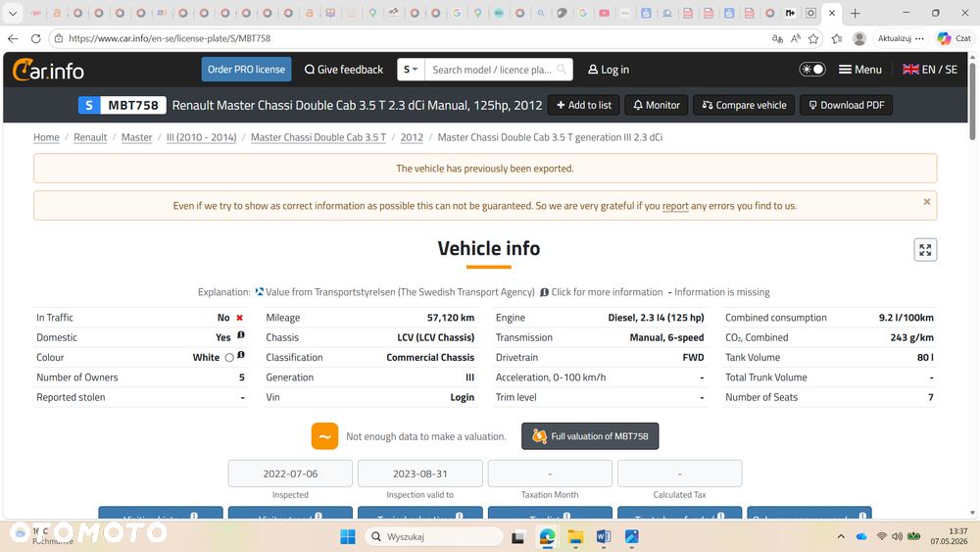
Task: Open the III (2010 - 2014) breadcrumb
Action: (x=201, y=137)
